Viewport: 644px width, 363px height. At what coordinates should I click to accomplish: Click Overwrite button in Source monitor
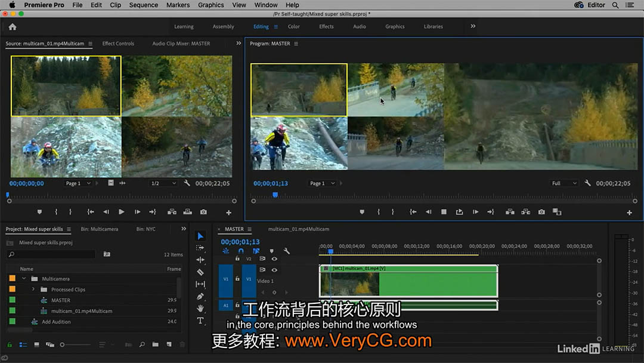tap(188, 212)
